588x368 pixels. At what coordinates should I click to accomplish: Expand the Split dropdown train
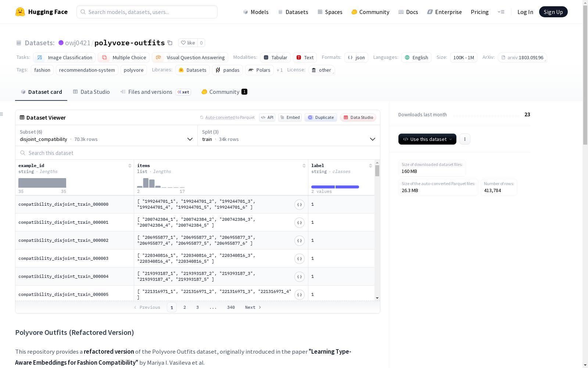289,135
